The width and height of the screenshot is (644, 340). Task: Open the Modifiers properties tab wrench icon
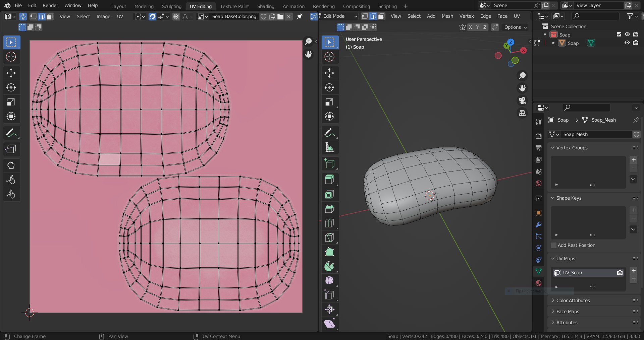539,224
